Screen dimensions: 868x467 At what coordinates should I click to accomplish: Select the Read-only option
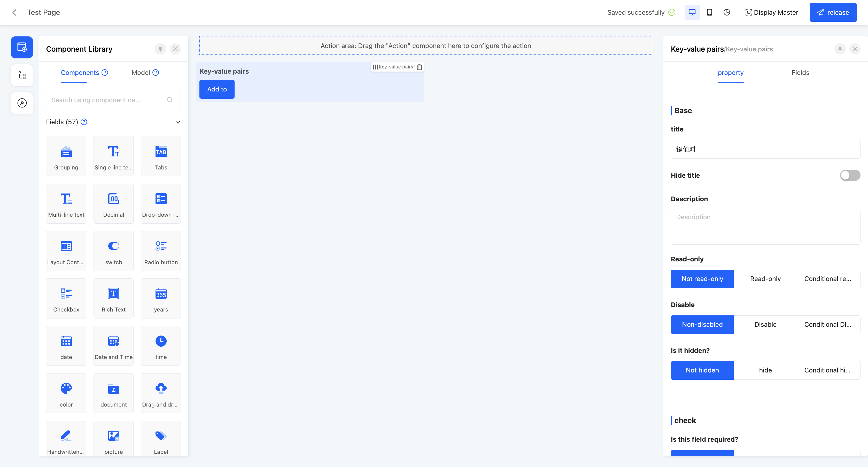(765, 279)
